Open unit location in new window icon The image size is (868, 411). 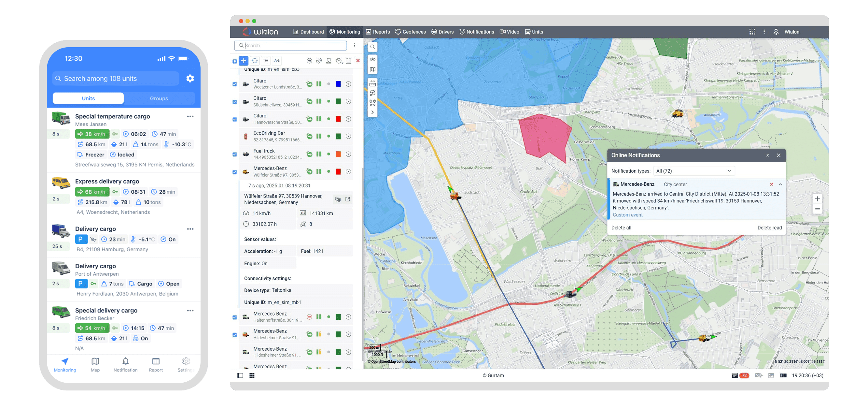coord(348,199)
